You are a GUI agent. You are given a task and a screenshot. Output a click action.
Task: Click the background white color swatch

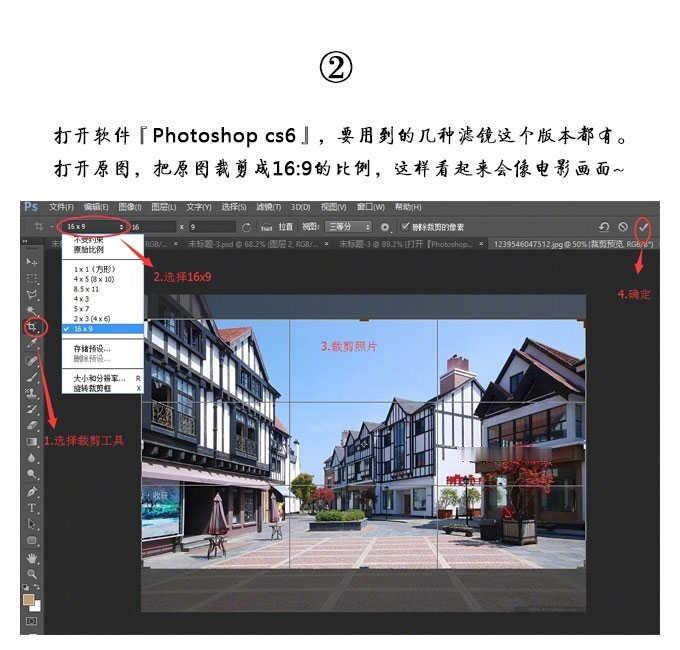[36, 608]
